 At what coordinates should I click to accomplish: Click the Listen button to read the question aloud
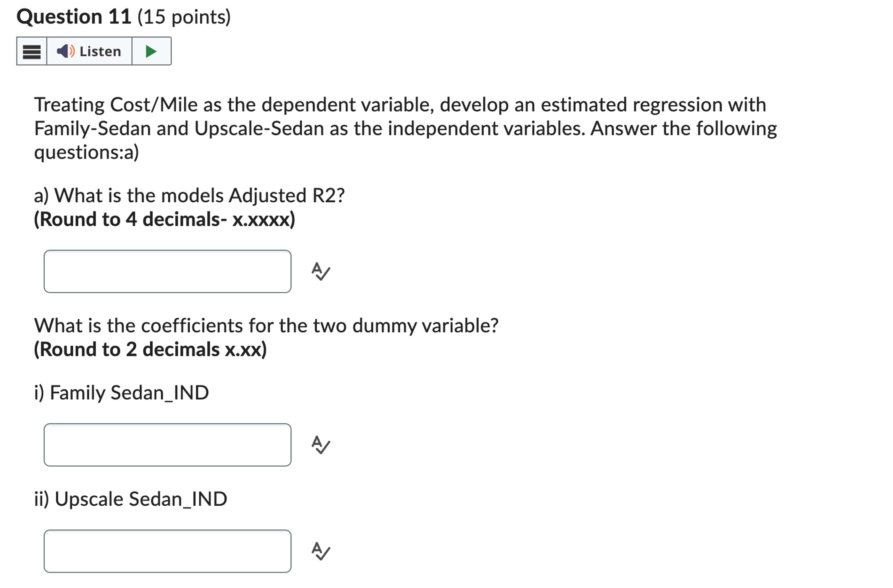(x=89, y=51)
